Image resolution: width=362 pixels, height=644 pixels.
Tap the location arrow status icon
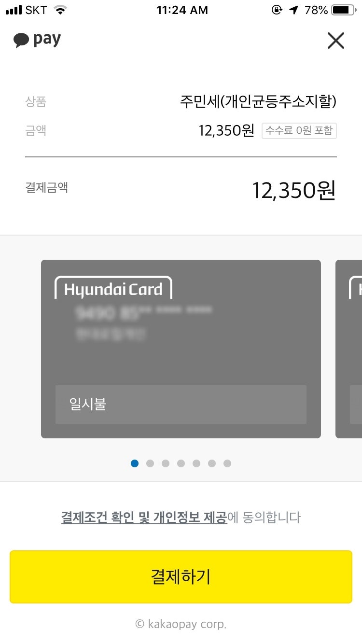pos(294,10)
